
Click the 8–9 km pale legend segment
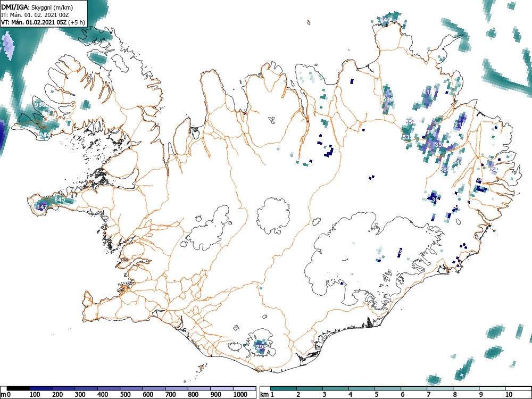466,388
